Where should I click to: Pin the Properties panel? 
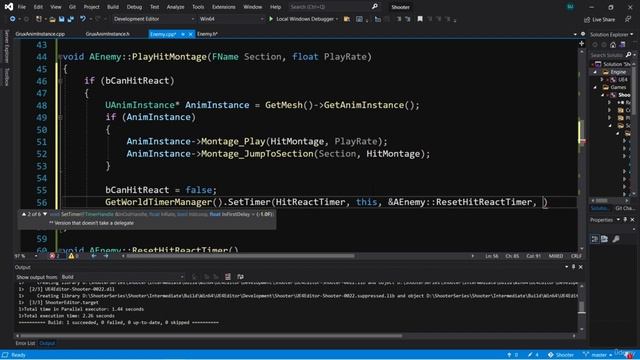625,220
